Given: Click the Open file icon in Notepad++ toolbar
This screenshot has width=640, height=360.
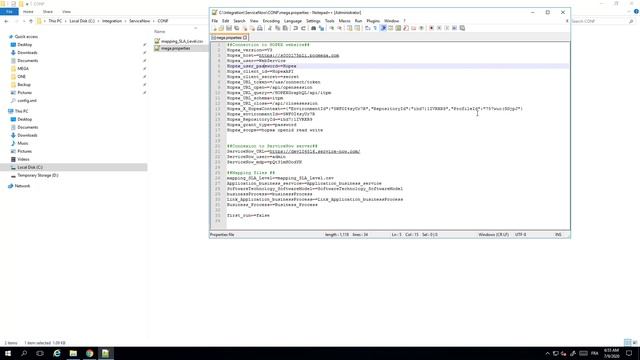Looking at the screenshot, I should pyautogui.click(x=221, y=28).
